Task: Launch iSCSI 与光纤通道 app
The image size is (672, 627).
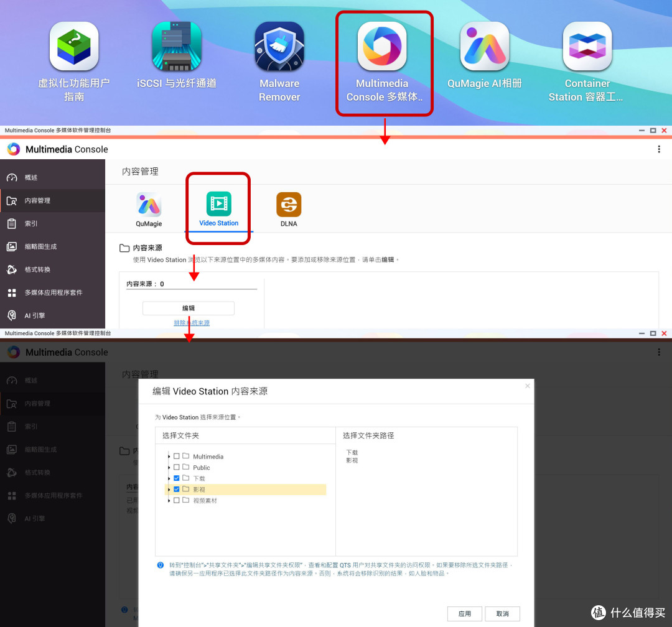Action: pyautogui.click(x=177, y=46)
